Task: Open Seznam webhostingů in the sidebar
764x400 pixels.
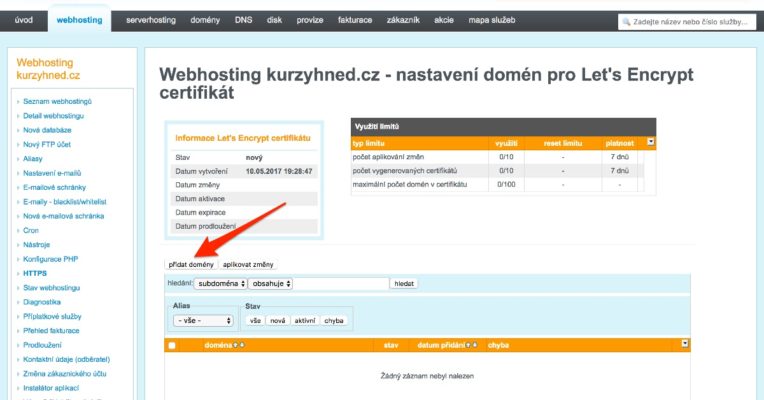Action: tap(57, 101)
